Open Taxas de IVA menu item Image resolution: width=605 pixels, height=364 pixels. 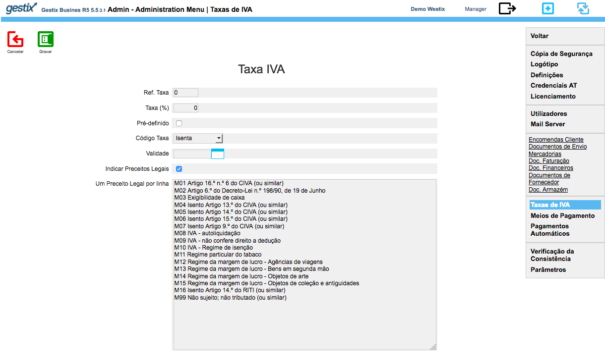[550, 205]
